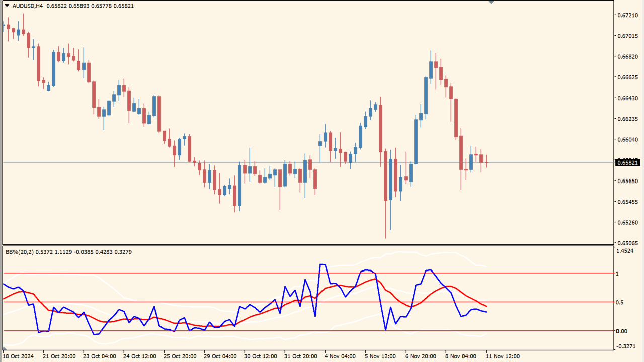Click the 31 Oct 20:00 time label
644x362 pixels.
(301, 356)
